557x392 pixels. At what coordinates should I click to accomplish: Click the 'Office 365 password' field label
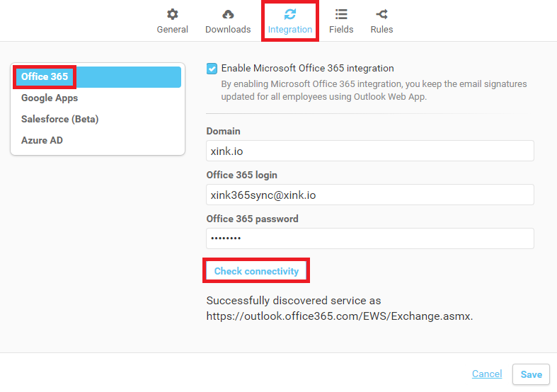[252, 219]
